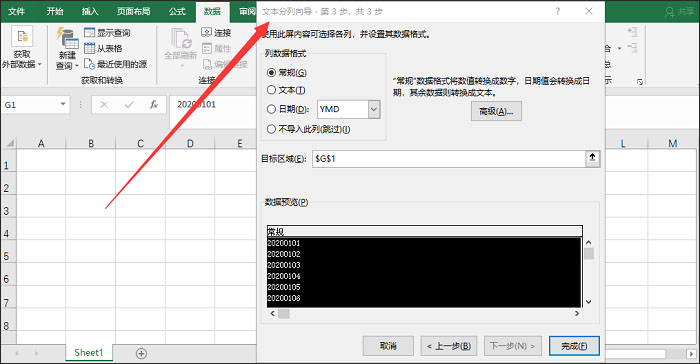This screenshot has width=700, height=364.
Task: Click the preview scroll right arrow
Action: (577, 314)
